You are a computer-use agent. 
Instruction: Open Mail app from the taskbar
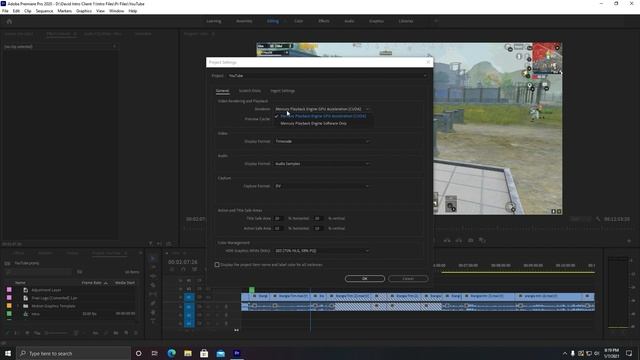(x=220, y=353)
